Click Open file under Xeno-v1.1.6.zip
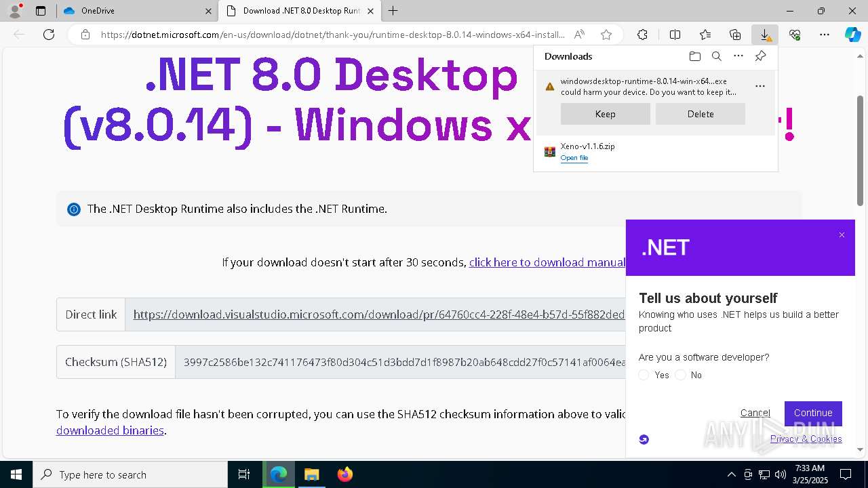This screenshot has height=488, width=868. [574, 158]
